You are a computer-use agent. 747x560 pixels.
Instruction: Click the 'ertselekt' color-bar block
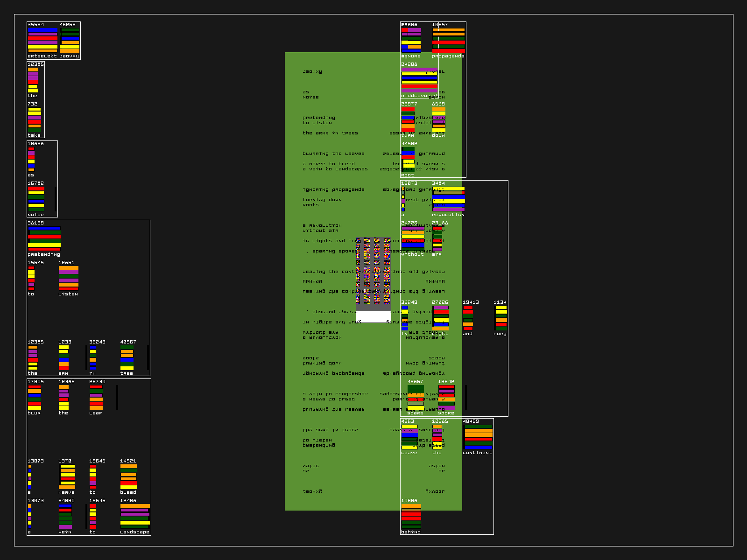click(x=42, y=40)
